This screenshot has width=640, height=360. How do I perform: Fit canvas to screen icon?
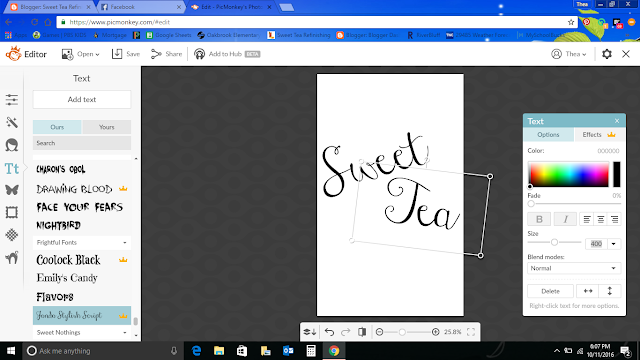click(471, 332)
